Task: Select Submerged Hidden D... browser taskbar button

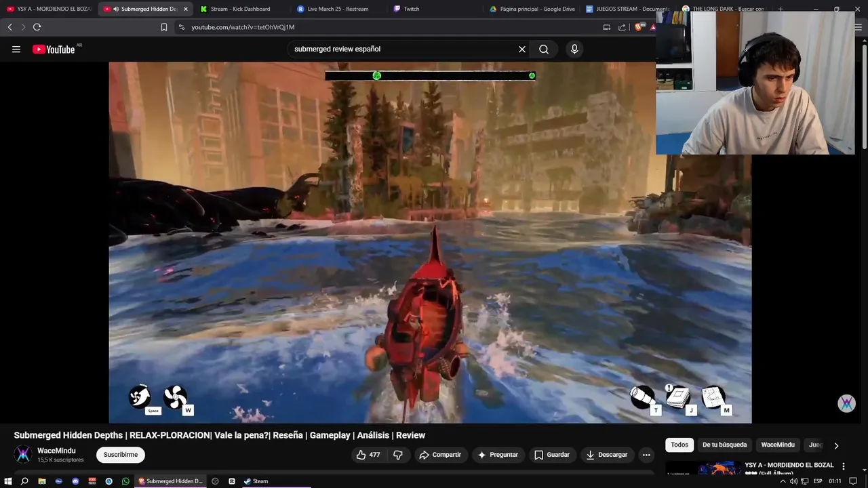Action: click(x=171, y=481)
